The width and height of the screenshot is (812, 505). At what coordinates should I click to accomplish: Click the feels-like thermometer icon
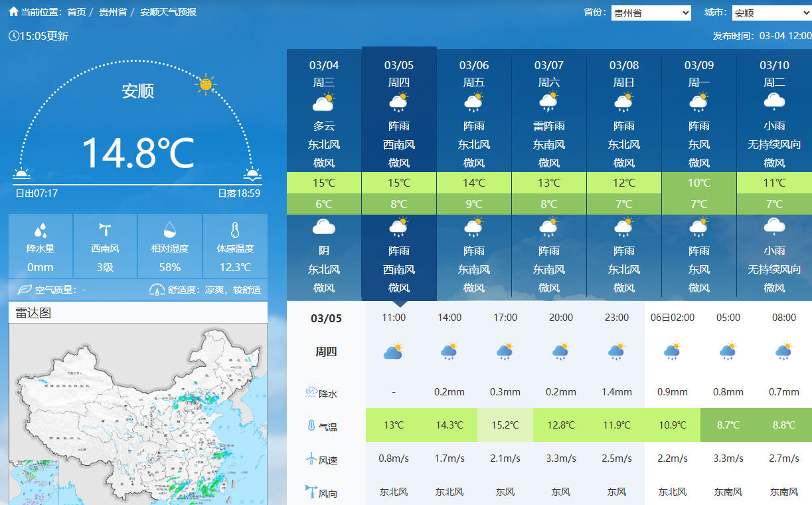(x=234, y=230)
